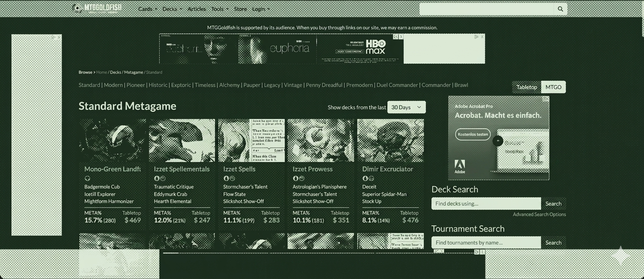This screenshot has height=279, width=644.
Task: Click blue mana symbol on Dimir Excruciator
Action: 365,178
